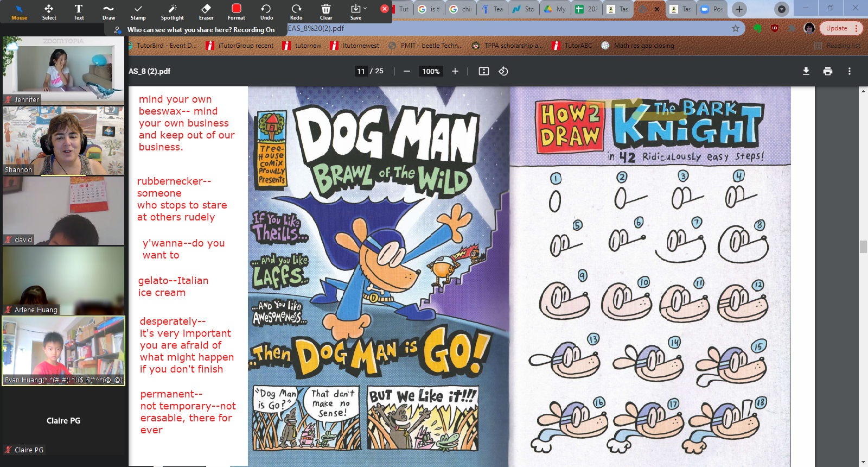Open the Chrome profile avatar
Image resolution: width=868 pixels, height=467 pixels.
coord(809,28)
